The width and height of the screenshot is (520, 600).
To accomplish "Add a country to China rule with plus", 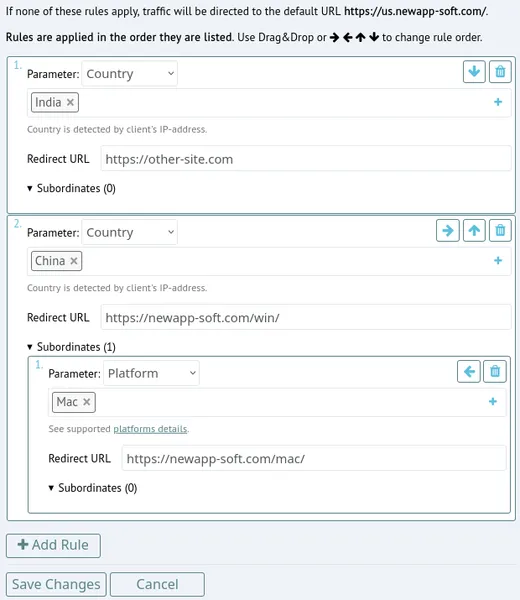I will 498,261.
